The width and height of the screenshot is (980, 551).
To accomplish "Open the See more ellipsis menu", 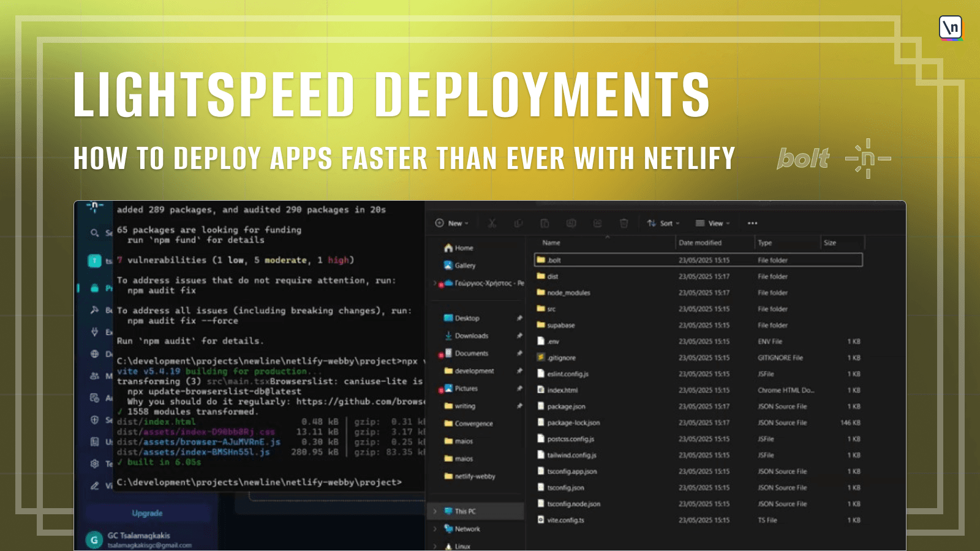I will (752, 223).
